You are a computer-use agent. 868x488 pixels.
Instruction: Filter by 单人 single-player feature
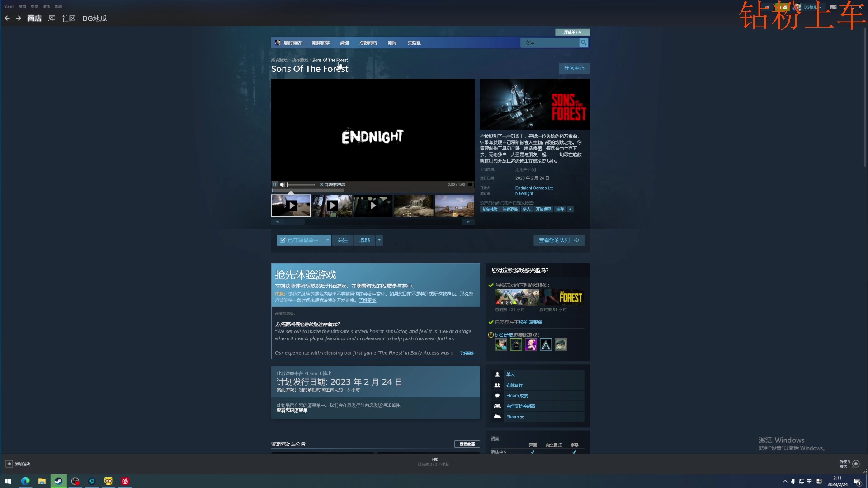click(538, 375)
